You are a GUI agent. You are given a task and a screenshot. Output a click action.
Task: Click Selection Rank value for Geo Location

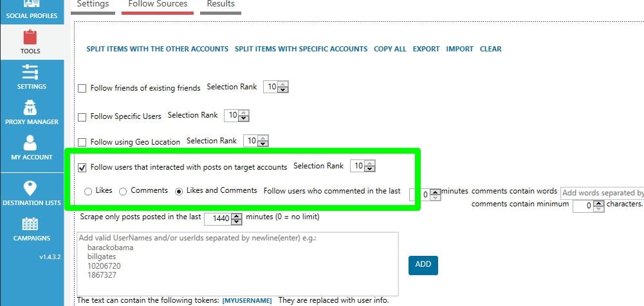[251, 141]
